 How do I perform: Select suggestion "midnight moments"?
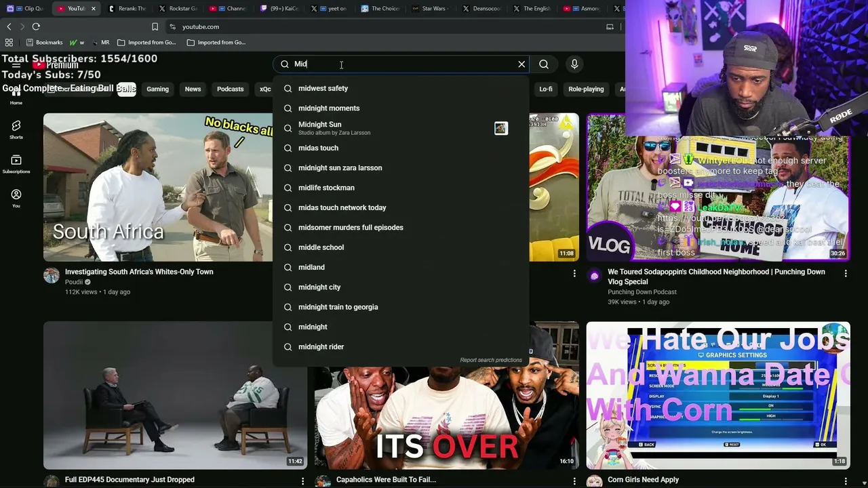(x=401, y=108)
